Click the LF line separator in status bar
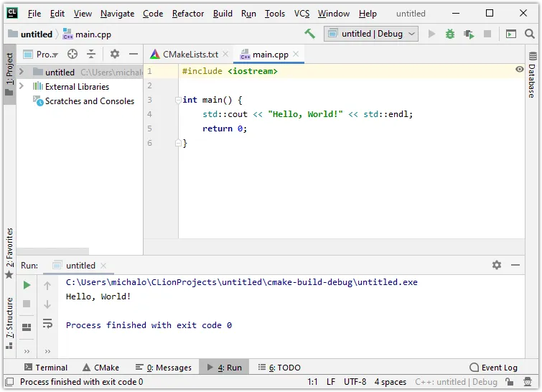 [331, 382]
